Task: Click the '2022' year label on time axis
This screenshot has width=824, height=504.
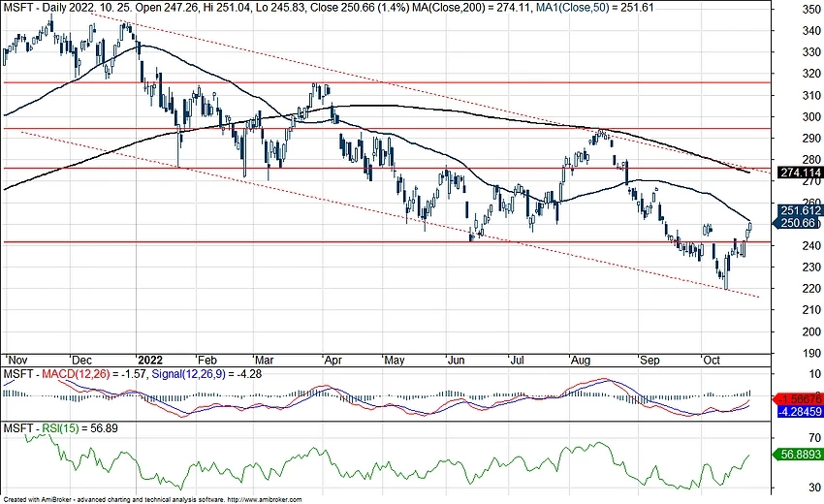Action: coord(150,360)
